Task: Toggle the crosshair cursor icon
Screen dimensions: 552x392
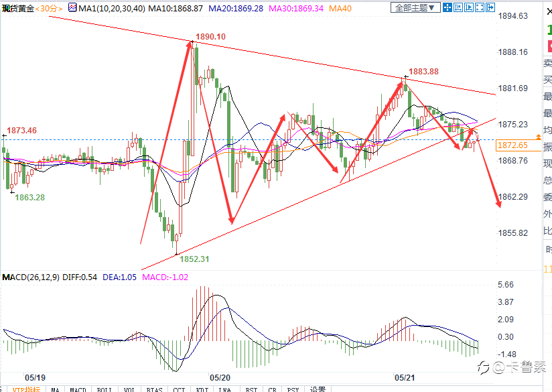Action: click(447, 7)
